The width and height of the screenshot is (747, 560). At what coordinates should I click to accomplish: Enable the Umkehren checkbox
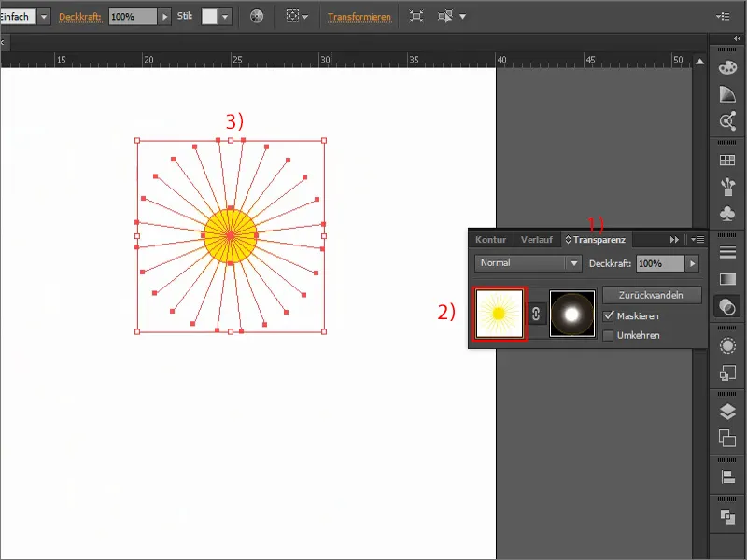tap(608, 335)
